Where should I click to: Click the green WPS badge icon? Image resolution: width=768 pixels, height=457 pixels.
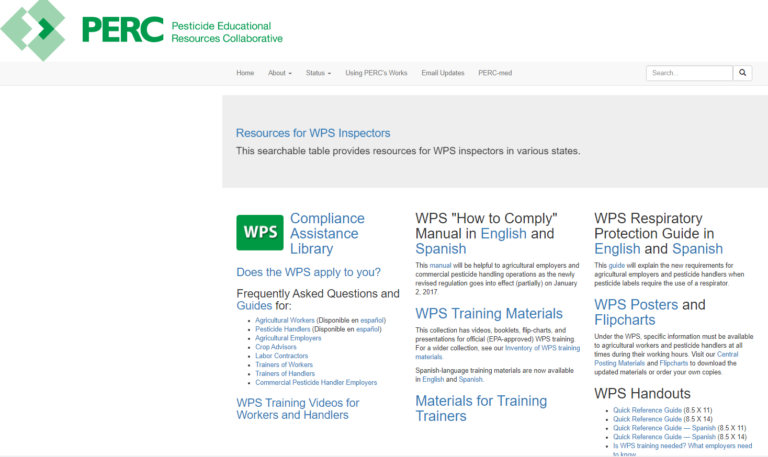click(260, 233)
